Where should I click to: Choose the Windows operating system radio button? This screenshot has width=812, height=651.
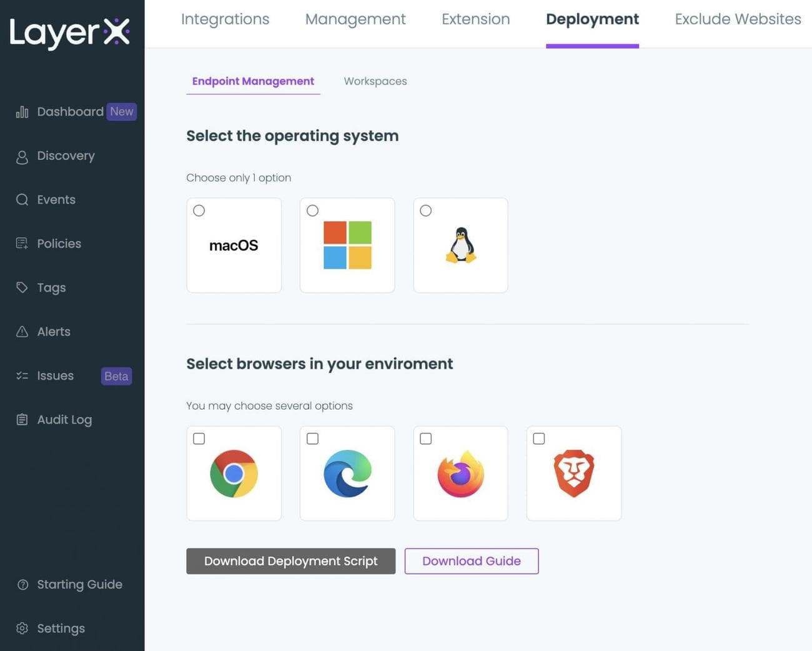pos(313,211)
